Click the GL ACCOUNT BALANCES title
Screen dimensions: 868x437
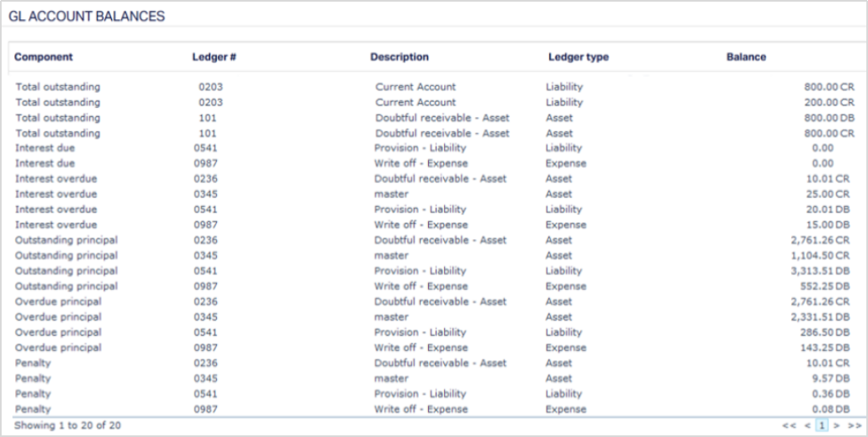click(86, 16)
